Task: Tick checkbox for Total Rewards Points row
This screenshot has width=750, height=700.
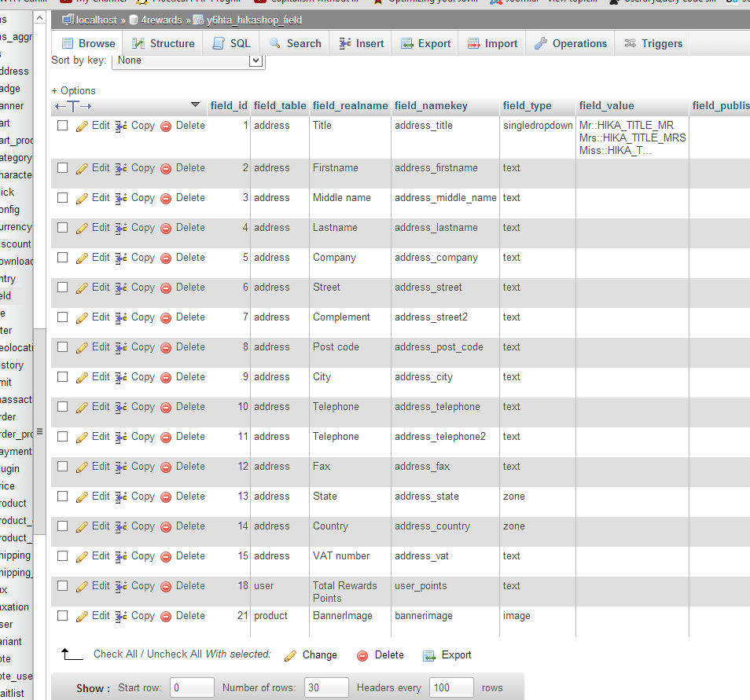Action: tap(62, 586)
